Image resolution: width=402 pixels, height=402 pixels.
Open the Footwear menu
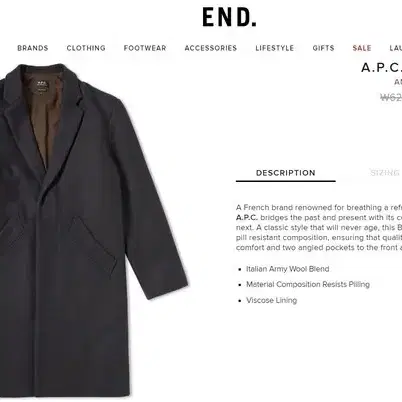[x=145, y=48]
